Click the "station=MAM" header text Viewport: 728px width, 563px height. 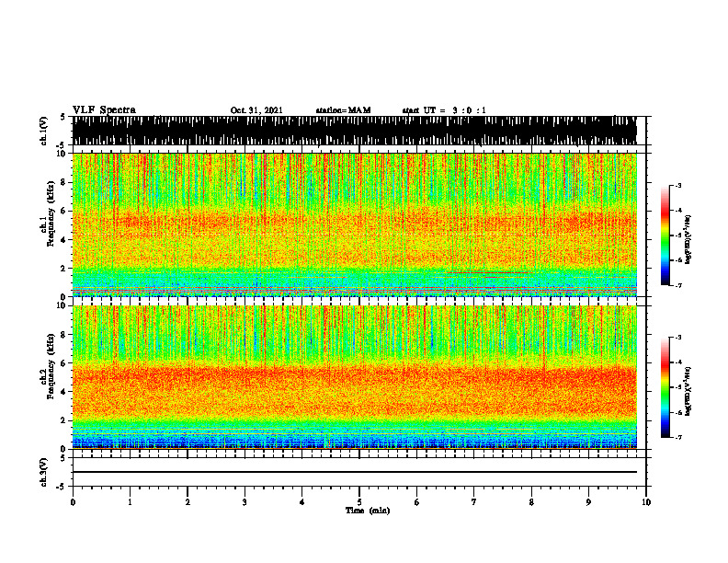(343, 110)
